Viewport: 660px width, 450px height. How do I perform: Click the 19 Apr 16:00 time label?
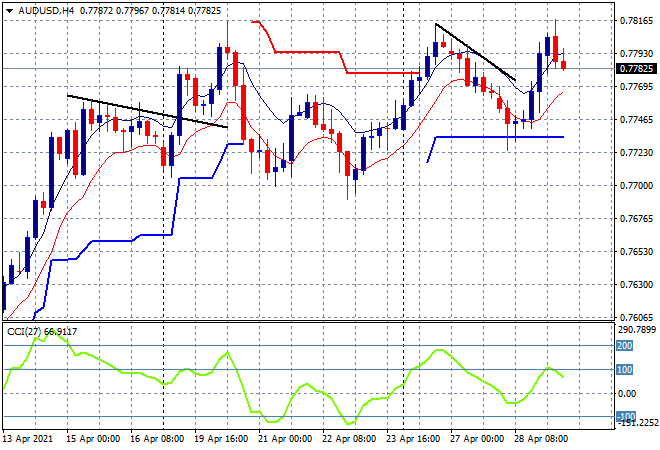(221, 439)
